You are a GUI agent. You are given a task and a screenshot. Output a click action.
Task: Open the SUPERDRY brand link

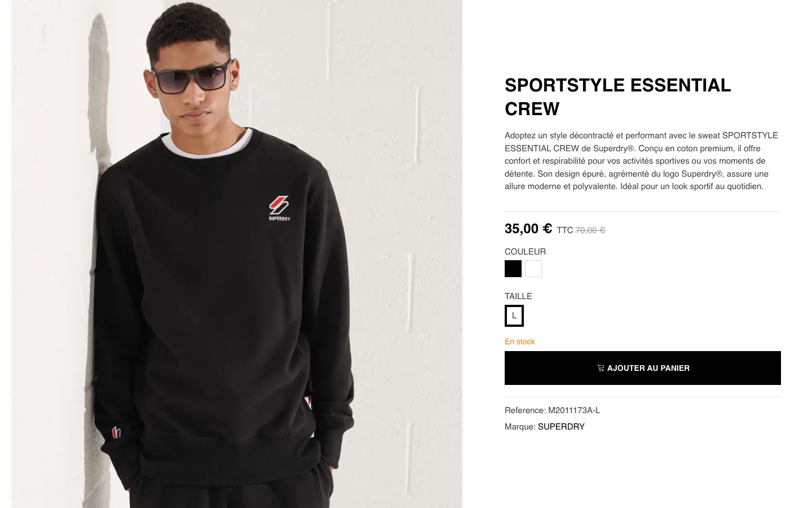pos(561,427)
